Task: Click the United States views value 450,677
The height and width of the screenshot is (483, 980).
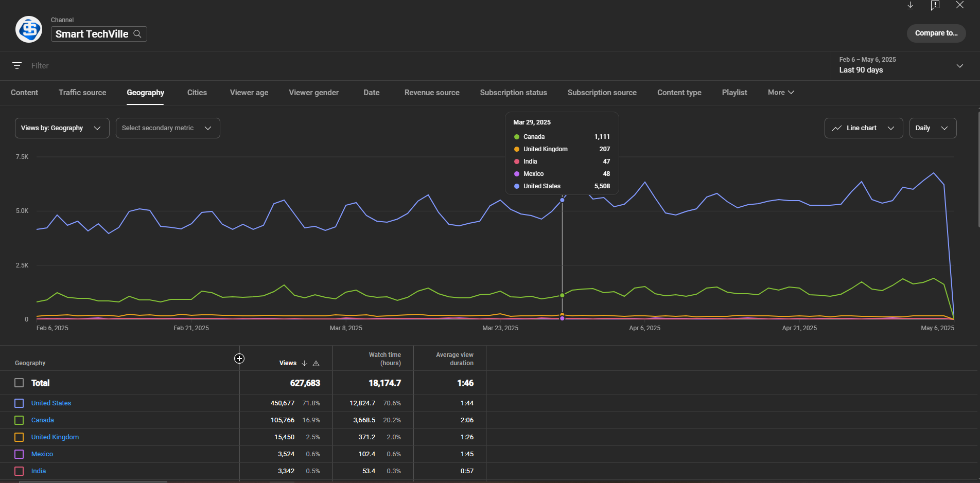Action: pos(283,403)
